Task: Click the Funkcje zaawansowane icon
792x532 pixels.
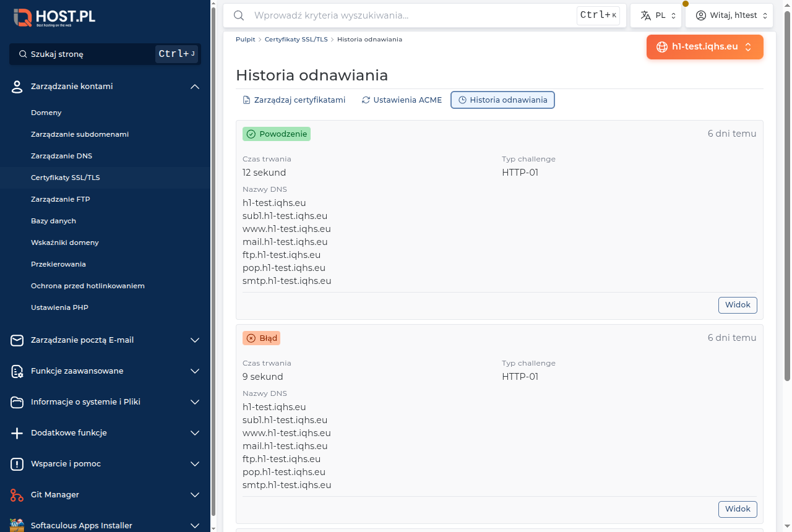Action: (x=17, y=371)
